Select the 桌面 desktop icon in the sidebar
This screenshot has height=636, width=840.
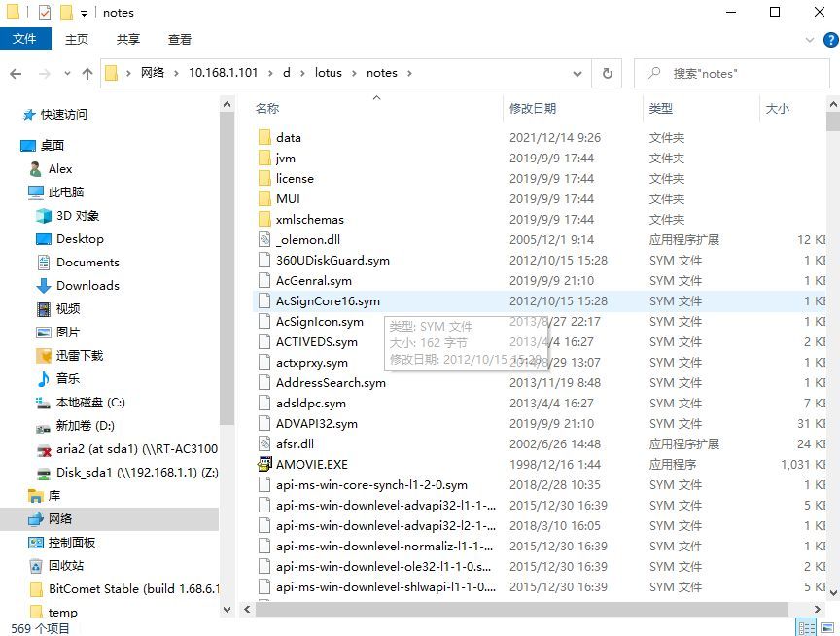pyautogui.click(x=28, y=145)
